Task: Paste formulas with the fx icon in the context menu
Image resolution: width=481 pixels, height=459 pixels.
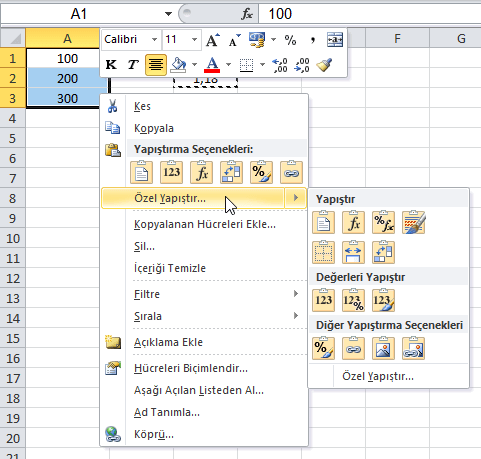Action: (201, 172)
